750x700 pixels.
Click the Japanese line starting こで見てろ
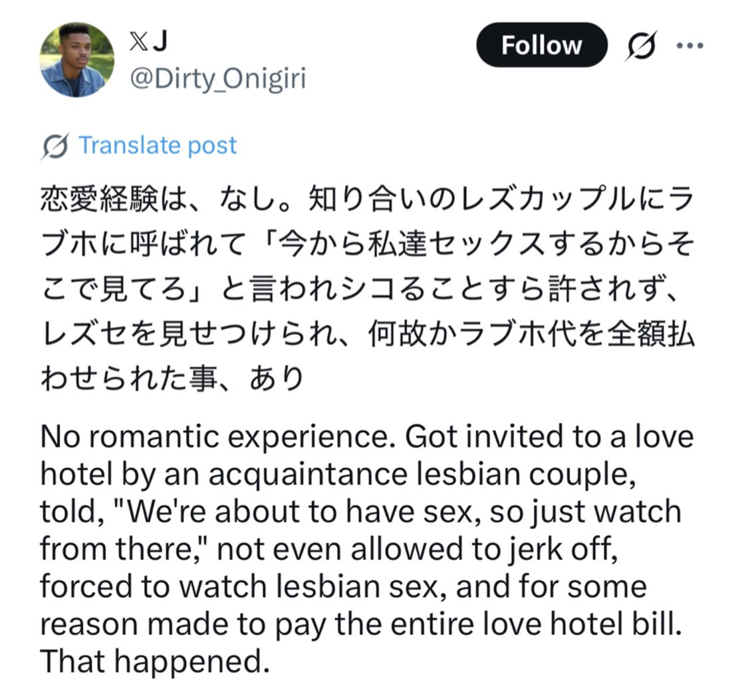[360, 289]
